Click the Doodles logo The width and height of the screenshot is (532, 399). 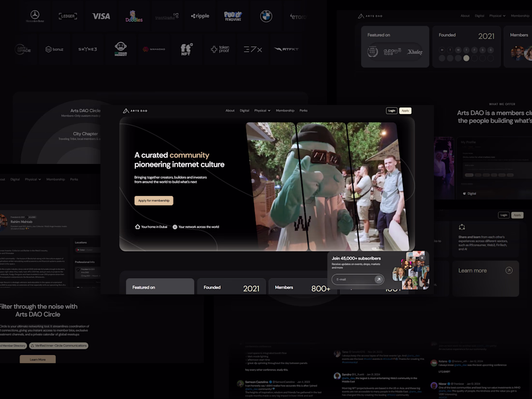[134, 16]
